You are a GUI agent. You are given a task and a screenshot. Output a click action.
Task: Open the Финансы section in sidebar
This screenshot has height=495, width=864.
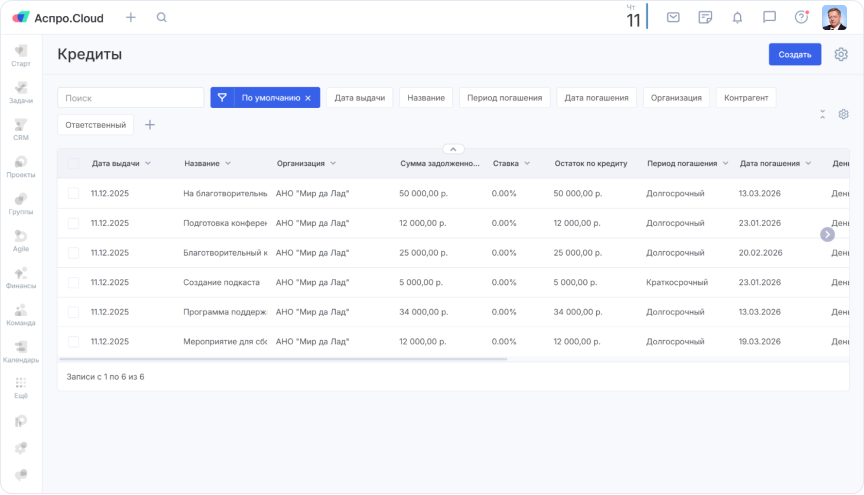(x=21, y=277)
